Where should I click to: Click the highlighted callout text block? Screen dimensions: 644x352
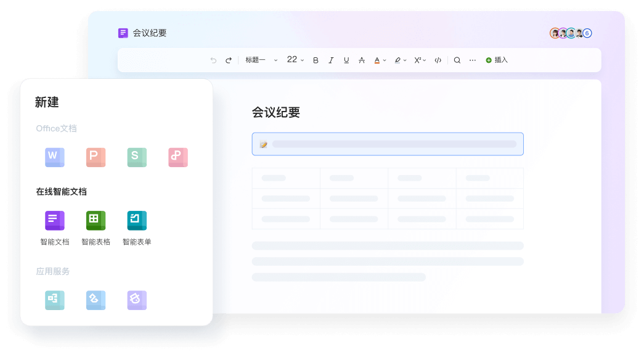(x=388, y=144)
